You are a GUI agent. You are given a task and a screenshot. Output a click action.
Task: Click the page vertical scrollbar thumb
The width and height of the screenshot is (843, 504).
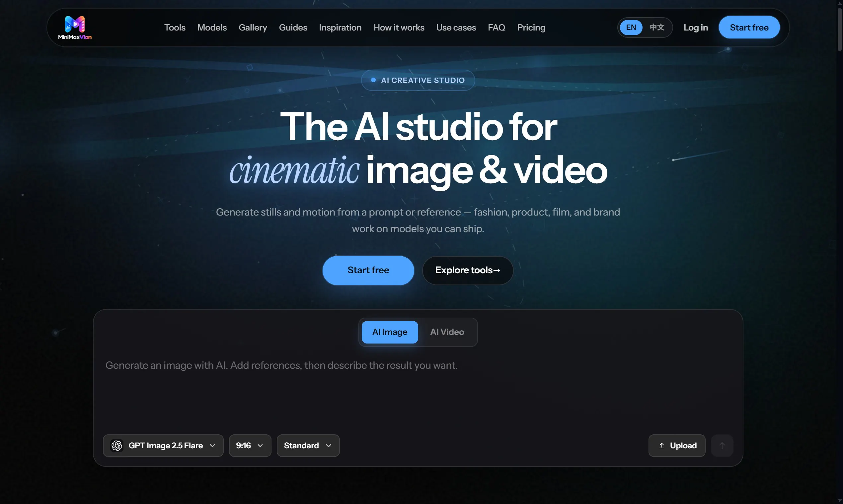point(840,29)
